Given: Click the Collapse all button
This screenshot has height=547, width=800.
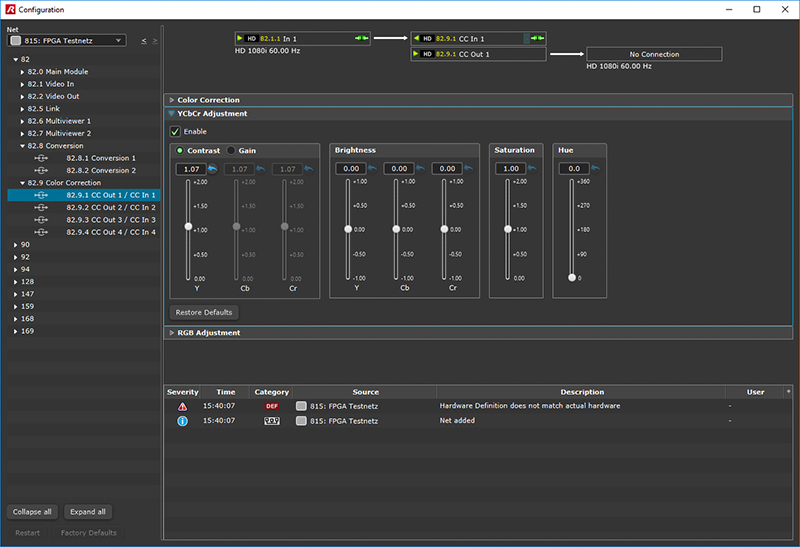Looking at the screenshot, I should click(x=32, y=512).
